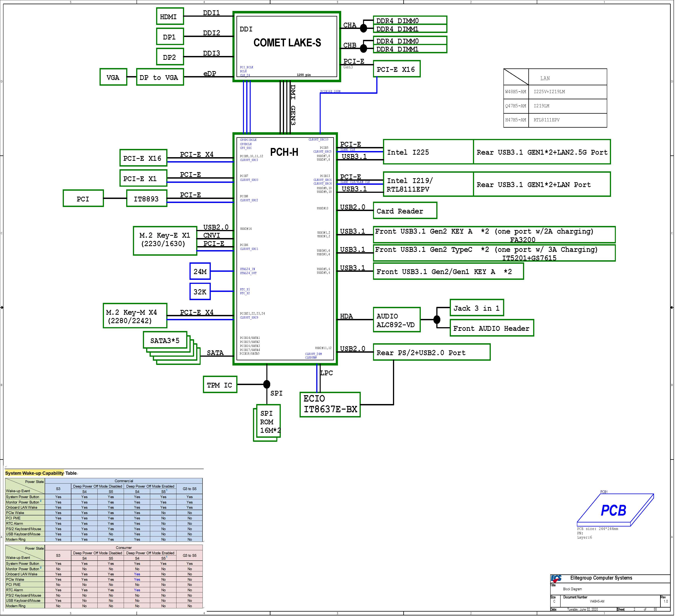
Task: Click the CLKOUT_SRC10 pin label
Action: [318, 140]
